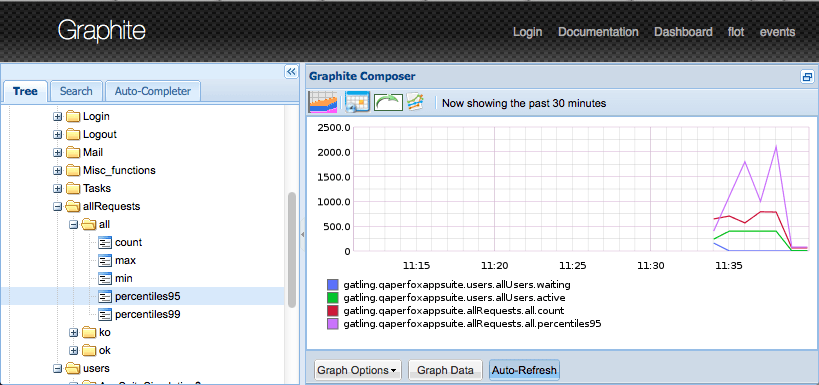This screenshot has height=385, width=819.
Task: Switch to the Search tab
Action: tap(76, 91)
